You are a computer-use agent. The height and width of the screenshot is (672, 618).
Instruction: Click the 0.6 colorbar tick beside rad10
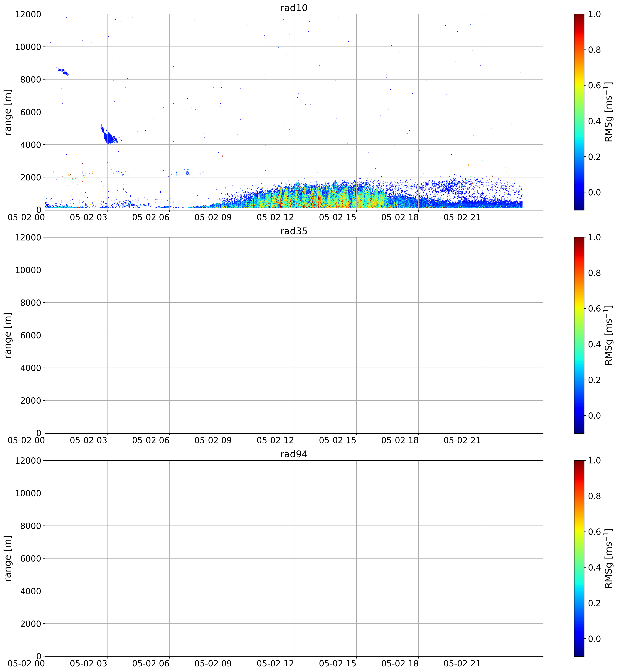(x=594, y=85)
